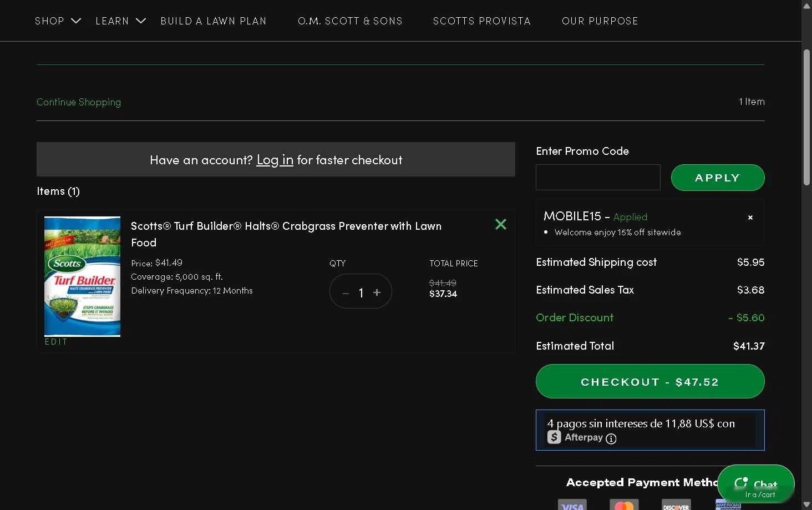Click the 'Enter Promo Code' label
This screenshot has height=510, width=812.
(582, 151)
